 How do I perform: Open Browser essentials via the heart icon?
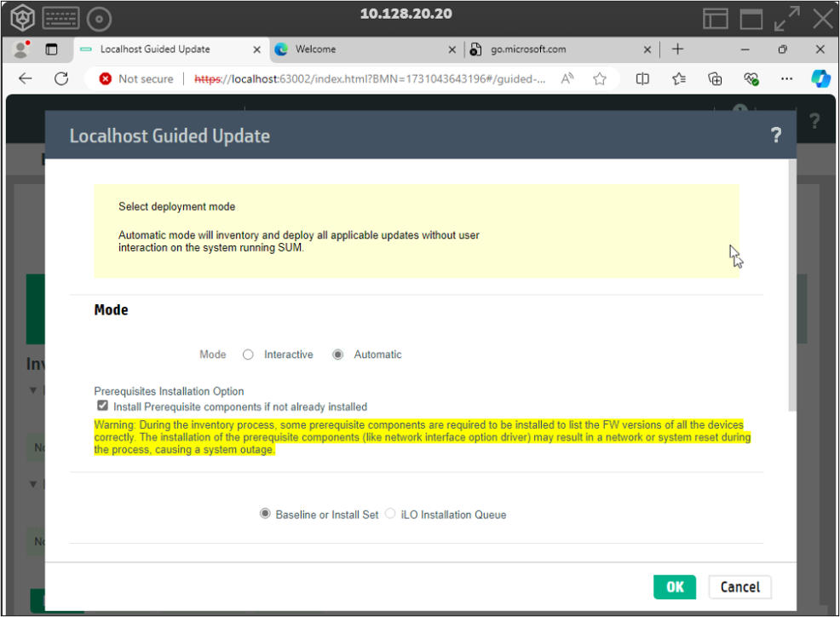751,78
